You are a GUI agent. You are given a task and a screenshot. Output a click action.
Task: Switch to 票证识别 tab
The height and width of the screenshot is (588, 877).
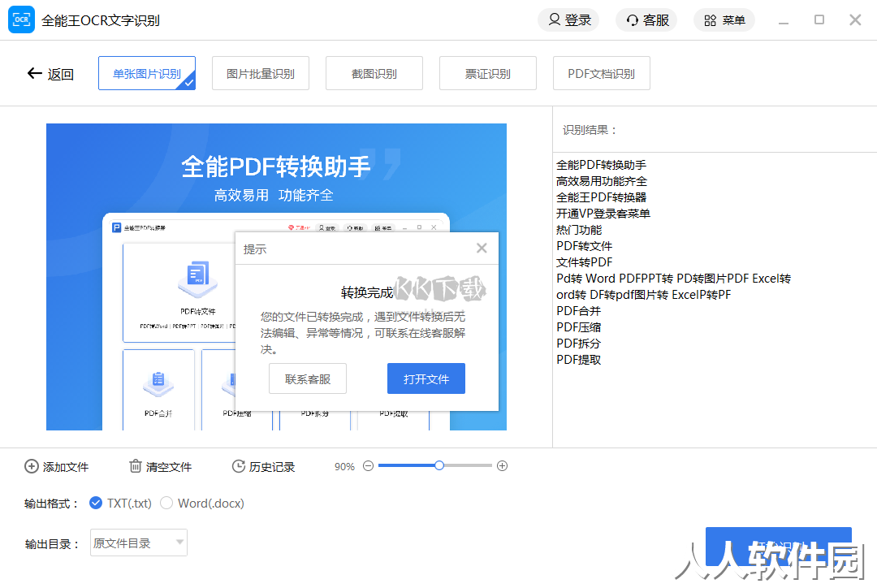(488, 73)
